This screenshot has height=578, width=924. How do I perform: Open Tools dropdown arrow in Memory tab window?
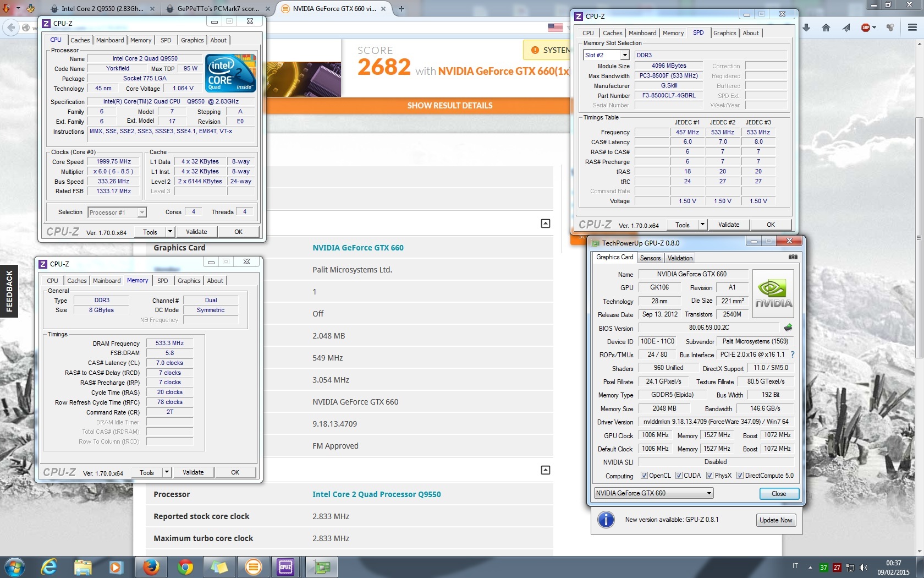pos(167,472)
